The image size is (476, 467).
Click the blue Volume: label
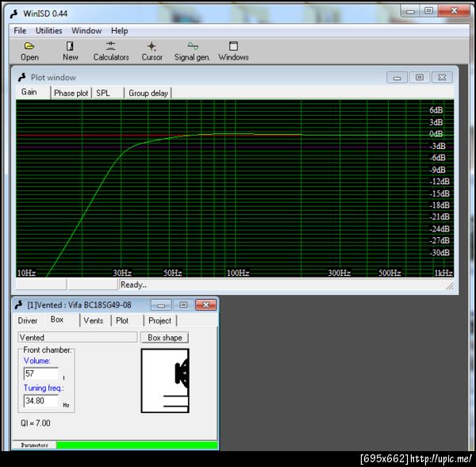[37, 361]
